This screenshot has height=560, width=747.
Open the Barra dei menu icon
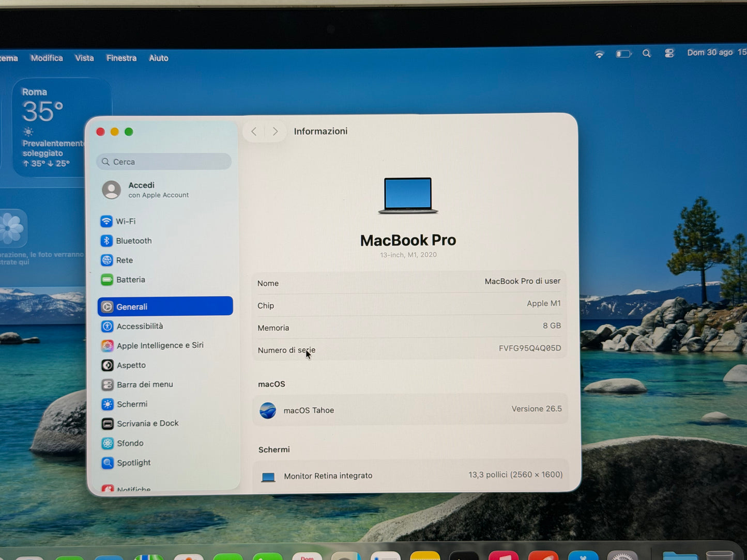click(x=108, y=384)
